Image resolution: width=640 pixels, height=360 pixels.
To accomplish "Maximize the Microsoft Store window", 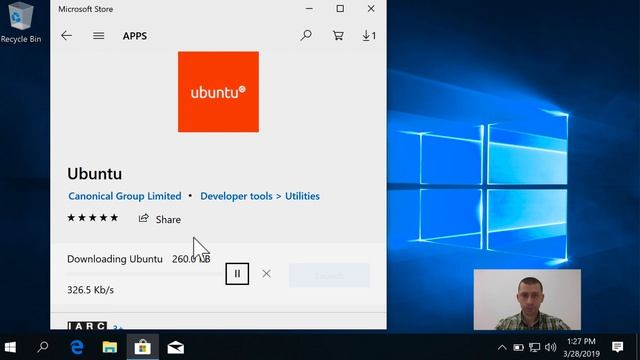I will point(340,9).
